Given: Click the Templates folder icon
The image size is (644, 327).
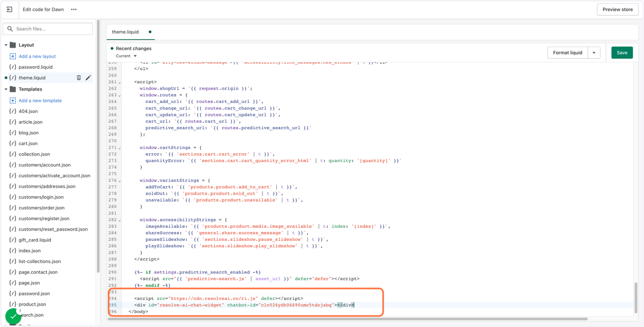Looking at the screenshot, I should (13, 89).
